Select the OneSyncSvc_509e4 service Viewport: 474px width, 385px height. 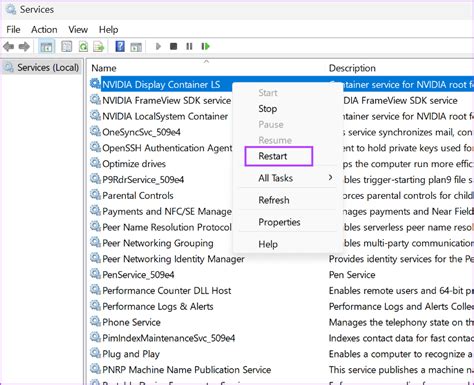[x=141, y=132]
